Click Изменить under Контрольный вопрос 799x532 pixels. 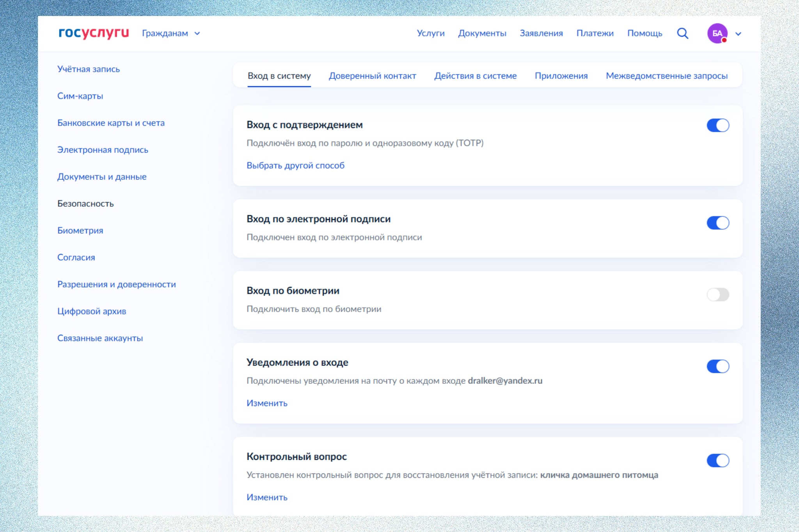(267, 497)
